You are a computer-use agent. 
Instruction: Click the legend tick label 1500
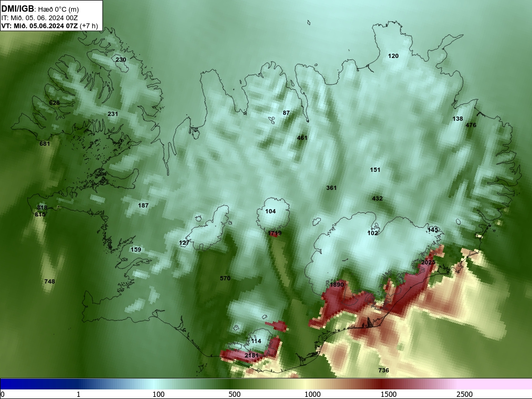[x=388, y=394]
